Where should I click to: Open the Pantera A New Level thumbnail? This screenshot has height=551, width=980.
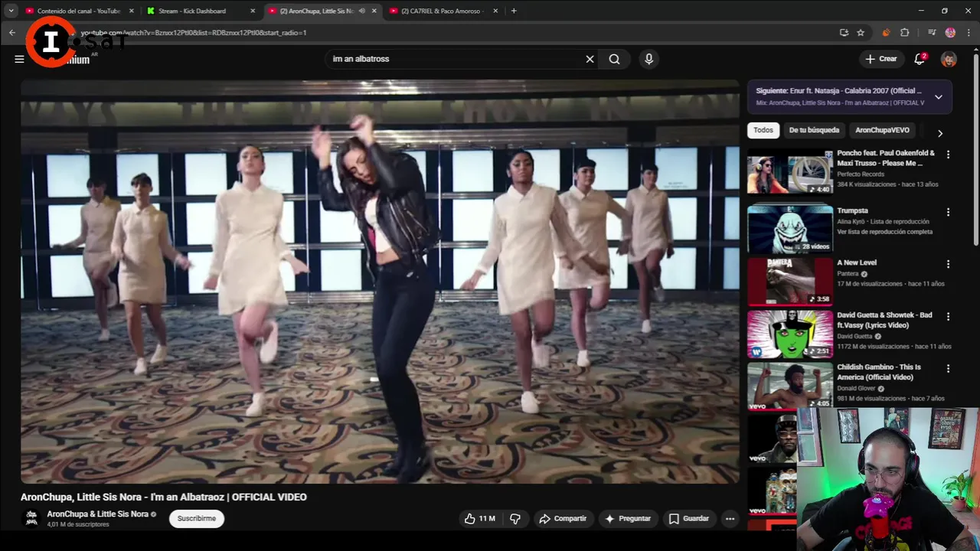[x=790, y=281]
